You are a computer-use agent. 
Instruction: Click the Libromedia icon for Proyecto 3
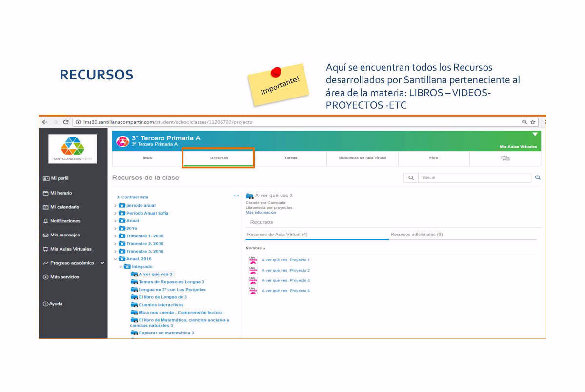coord(253,280)
